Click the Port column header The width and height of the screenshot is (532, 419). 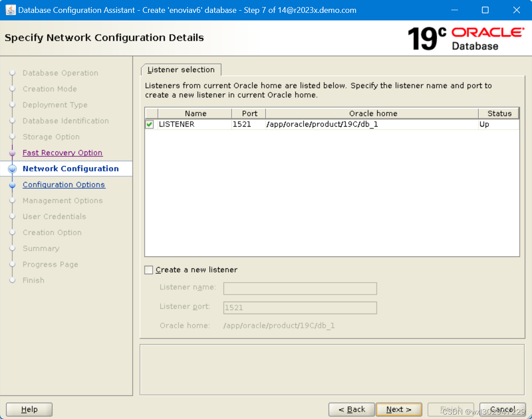(249, 113)
